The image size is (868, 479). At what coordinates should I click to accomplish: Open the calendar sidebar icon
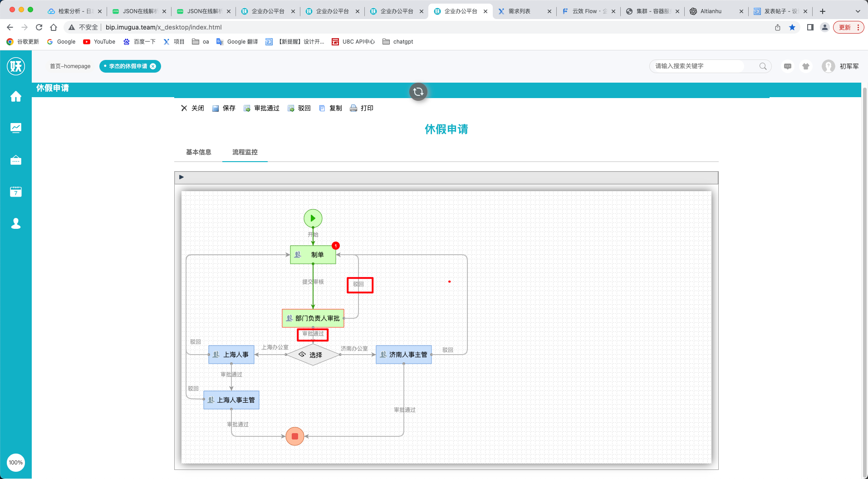[16, 192]
